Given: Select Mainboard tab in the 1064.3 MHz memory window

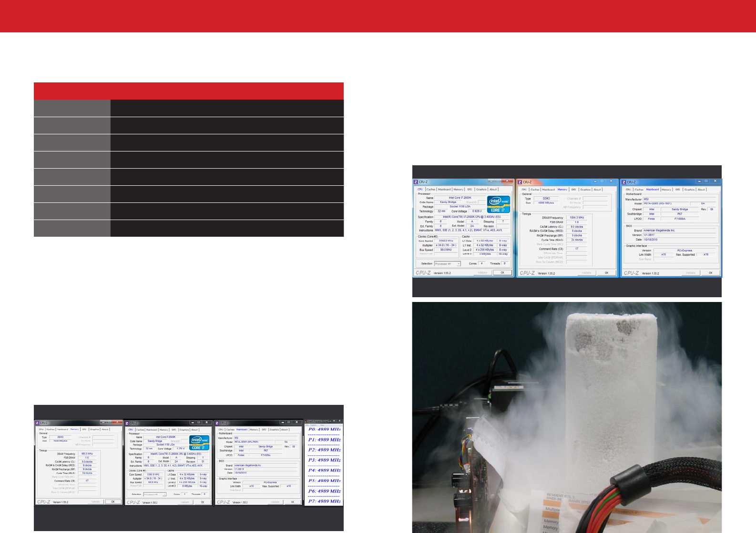Looking at the screenshot, I should click(x=549, y=190).
